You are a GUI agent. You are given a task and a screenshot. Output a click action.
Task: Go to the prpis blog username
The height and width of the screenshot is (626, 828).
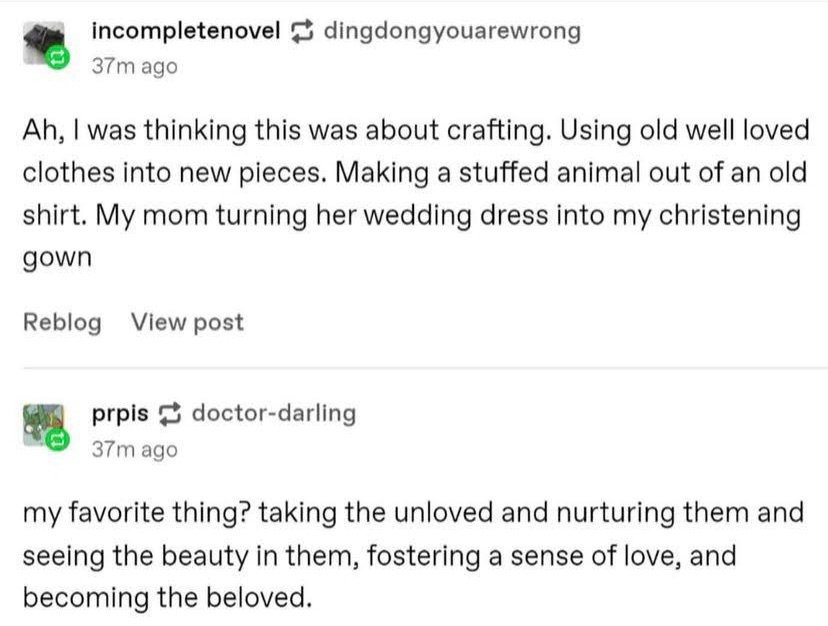pos(120,413)
